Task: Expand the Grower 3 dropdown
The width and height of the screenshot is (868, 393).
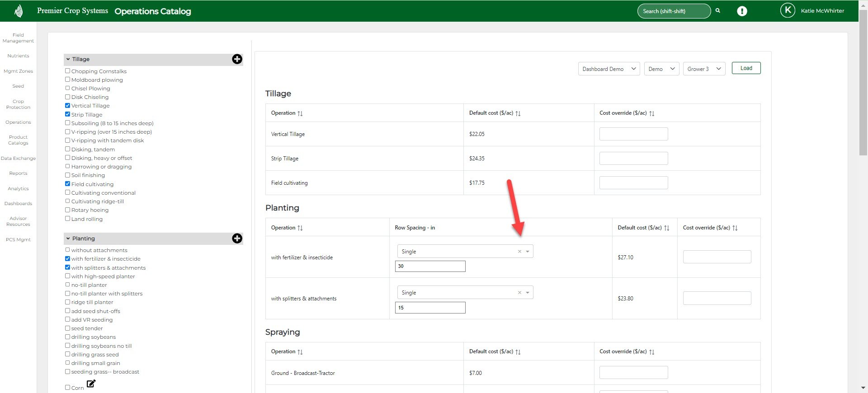Action: [x=704, y=69]
